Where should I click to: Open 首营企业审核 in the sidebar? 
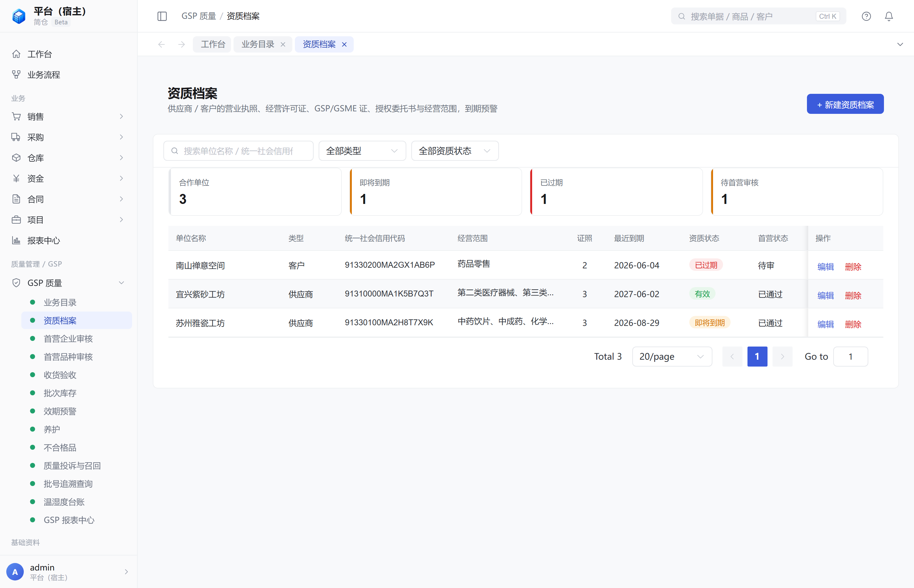[x=76, y=338]
